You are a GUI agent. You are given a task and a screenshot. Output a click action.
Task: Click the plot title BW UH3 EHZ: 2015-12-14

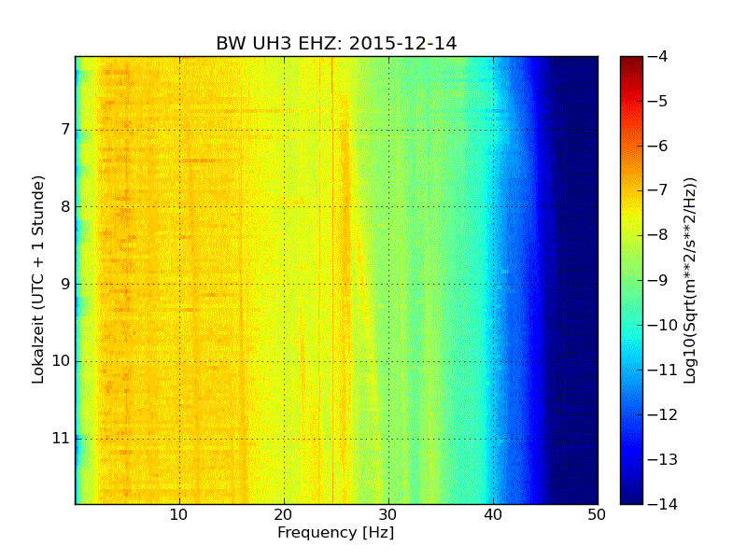click(x=336, y=43)
